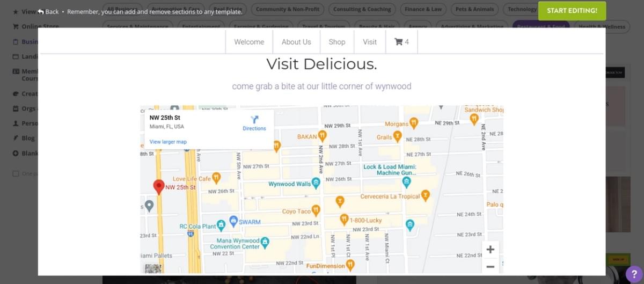
Task: Click the Miami, FL, USA address text
Action: tap(166, 127)
